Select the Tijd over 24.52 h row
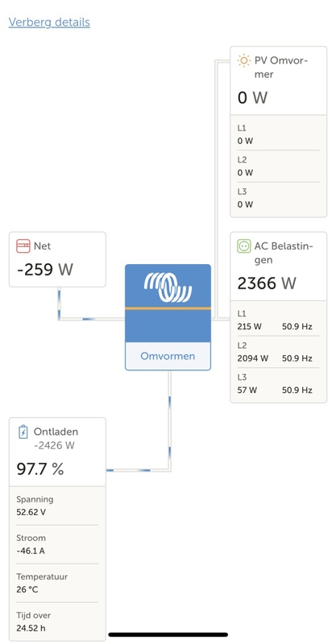 pos(57,621)
